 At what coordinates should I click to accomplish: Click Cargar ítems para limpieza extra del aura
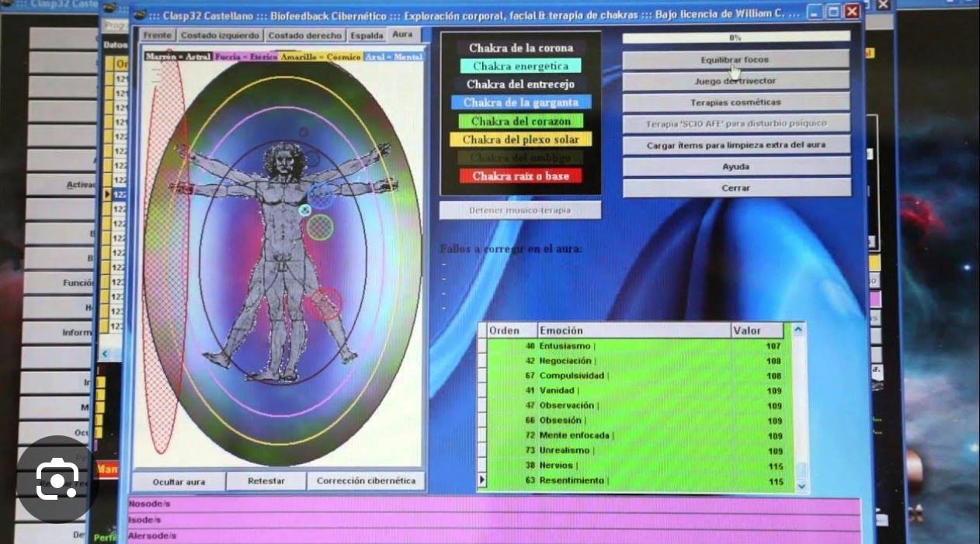pyautogui.click(x=736, y=145)
